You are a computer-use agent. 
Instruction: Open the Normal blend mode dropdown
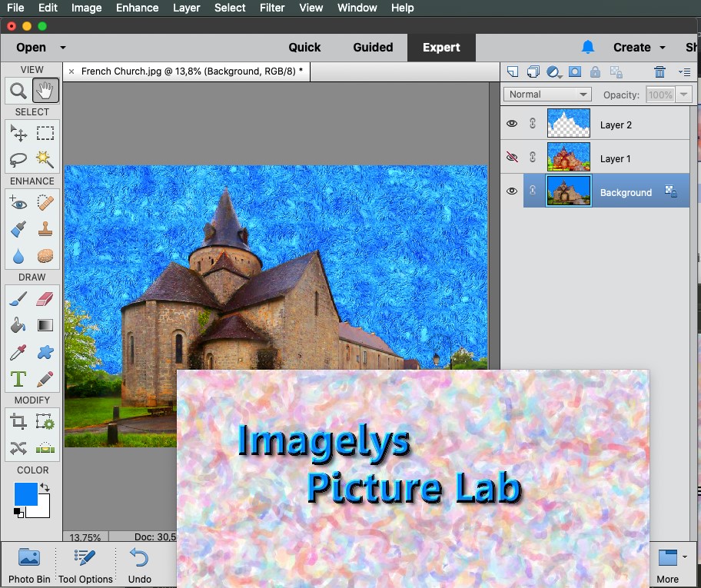547,95
